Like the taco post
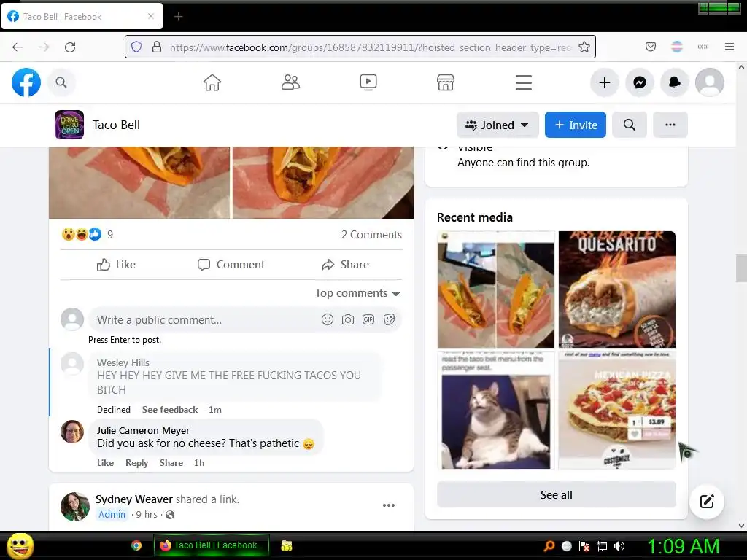 point(116,265)
